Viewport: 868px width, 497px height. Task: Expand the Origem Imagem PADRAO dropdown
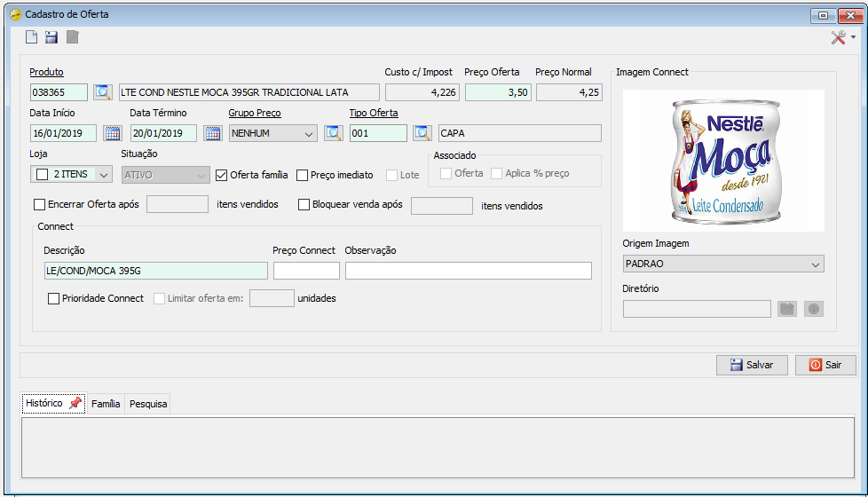(723, 264)
